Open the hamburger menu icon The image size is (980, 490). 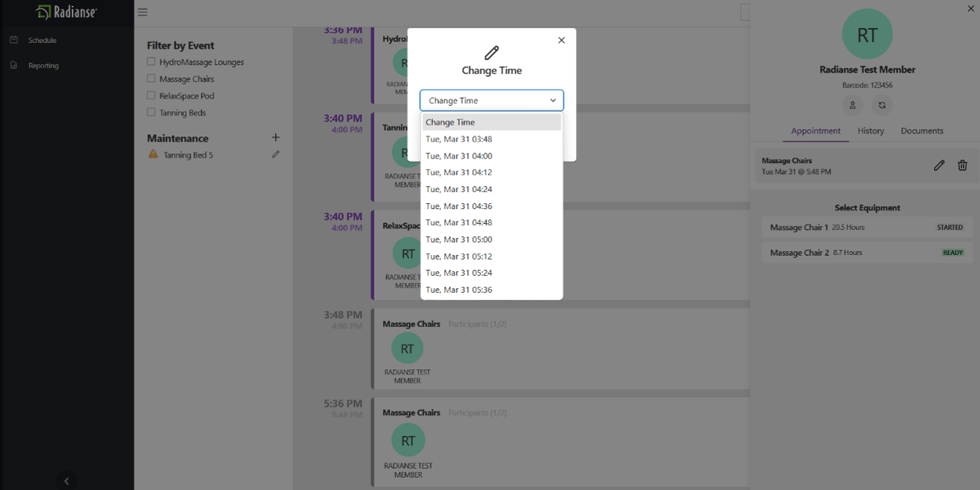[142, 12]
